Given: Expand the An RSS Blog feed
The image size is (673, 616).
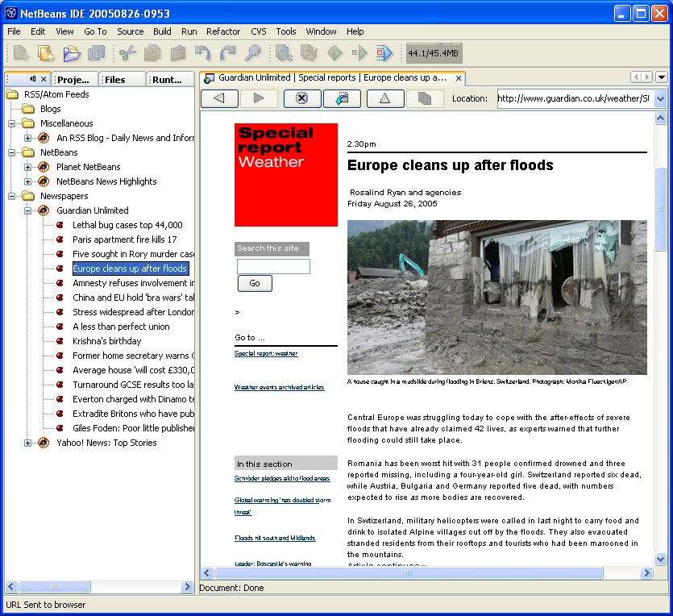Looking at the screenshot, I should point(28,138).
